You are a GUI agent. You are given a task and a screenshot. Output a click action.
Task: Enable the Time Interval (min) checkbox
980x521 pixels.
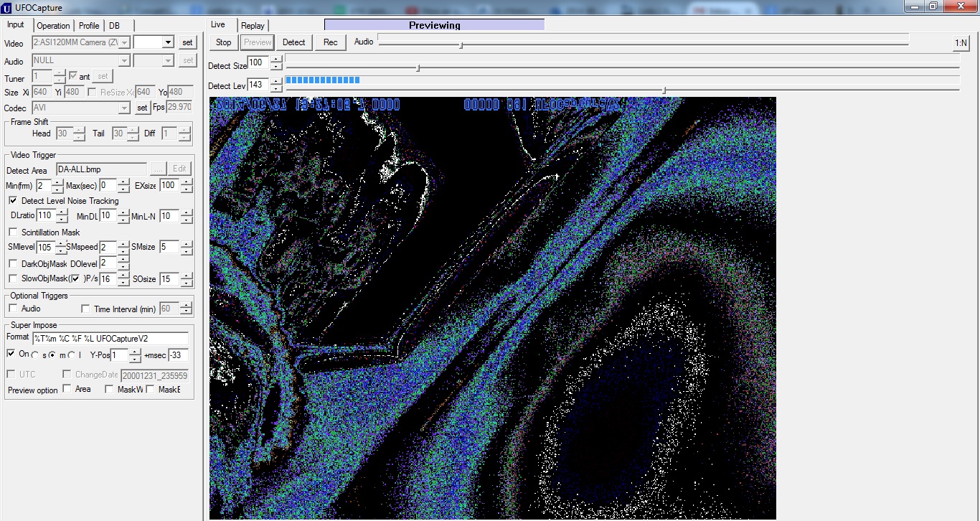(85, 309)
